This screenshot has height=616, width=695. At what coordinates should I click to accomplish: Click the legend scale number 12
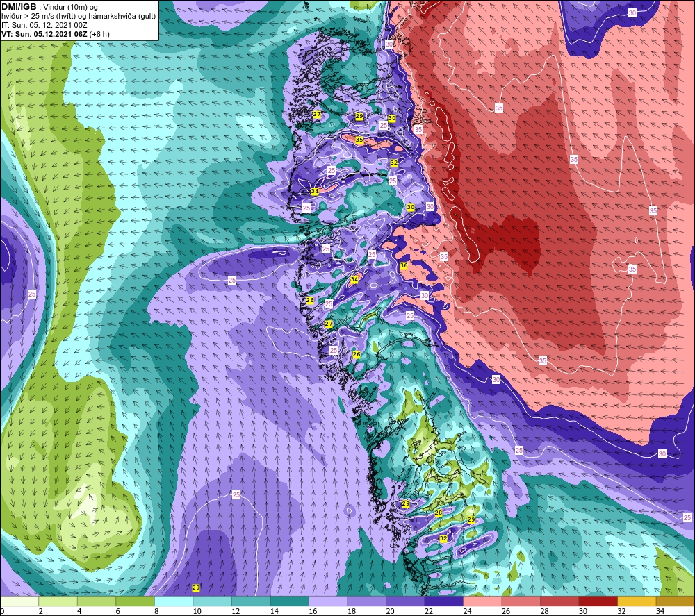pos(236,611)
